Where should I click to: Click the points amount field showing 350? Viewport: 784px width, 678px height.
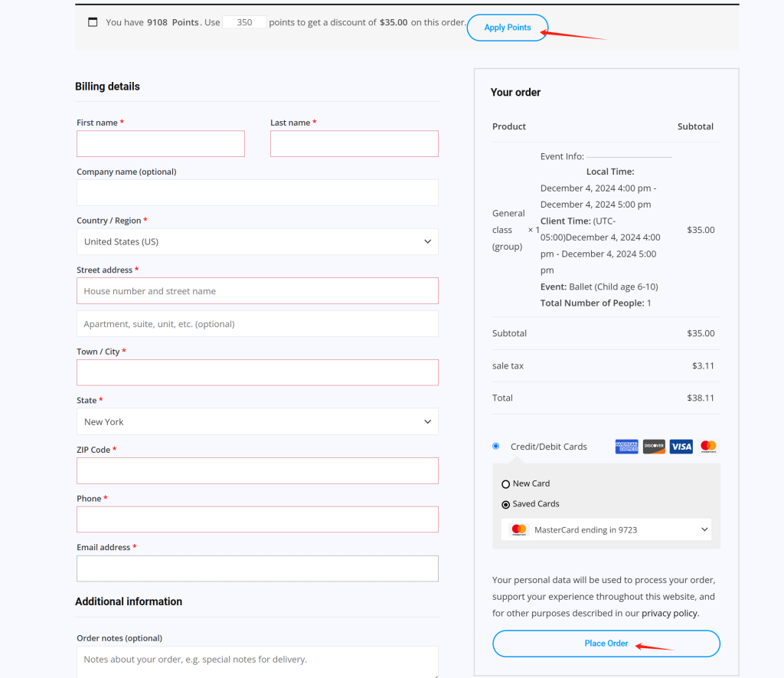click(x=244, y=22)
